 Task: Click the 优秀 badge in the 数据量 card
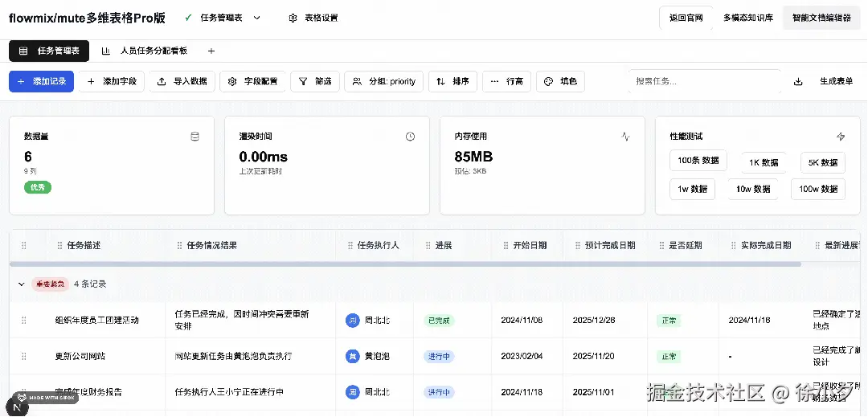38,187
